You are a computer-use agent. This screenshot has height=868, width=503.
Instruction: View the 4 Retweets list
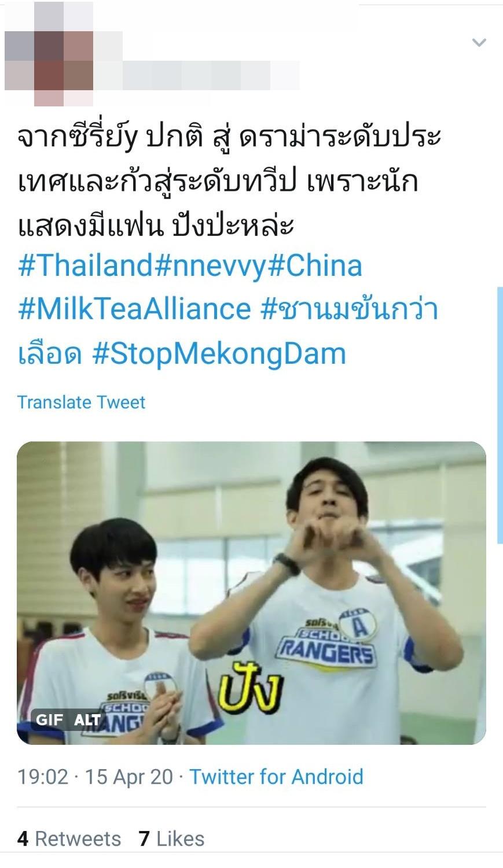click(x=69, y=839)
